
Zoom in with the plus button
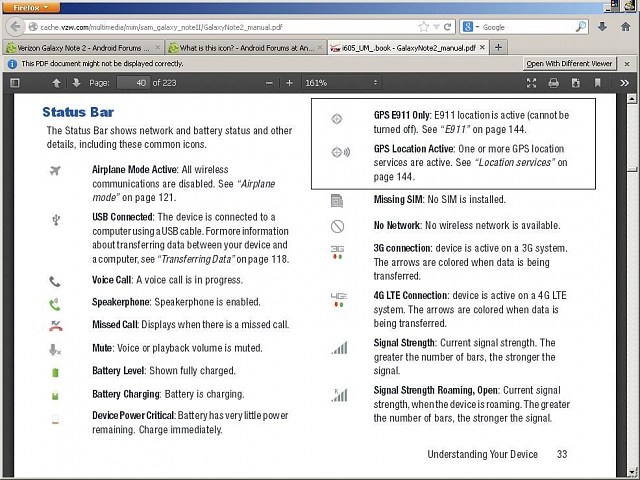289,83
